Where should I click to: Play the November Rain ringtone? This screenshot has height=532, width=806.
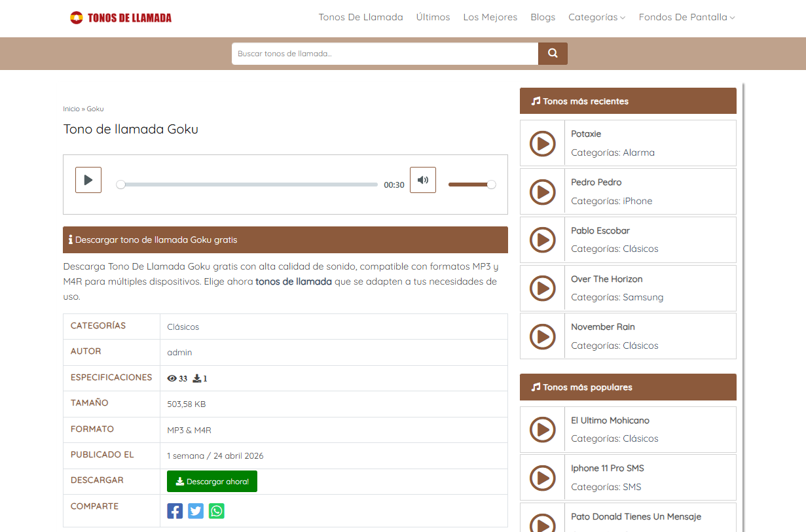point(542,336)
